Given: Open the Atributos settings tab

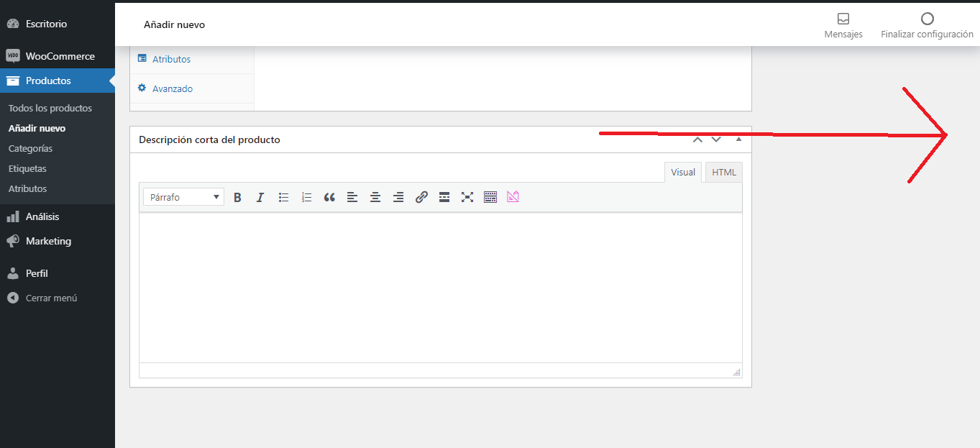Looking at the screenshot, I should [x=173, y=59].
